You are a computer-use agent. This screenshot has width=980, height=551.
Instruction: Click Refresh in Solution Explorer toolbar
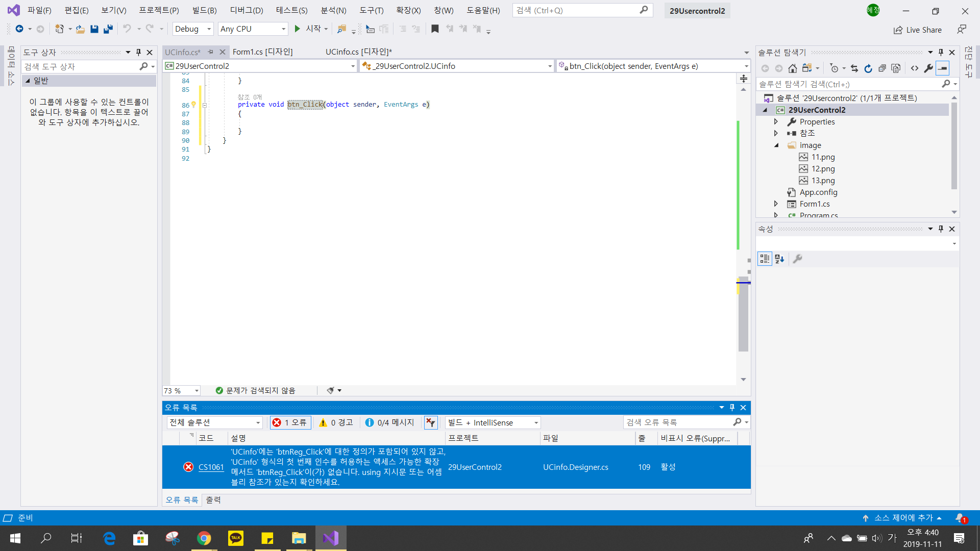868,68
